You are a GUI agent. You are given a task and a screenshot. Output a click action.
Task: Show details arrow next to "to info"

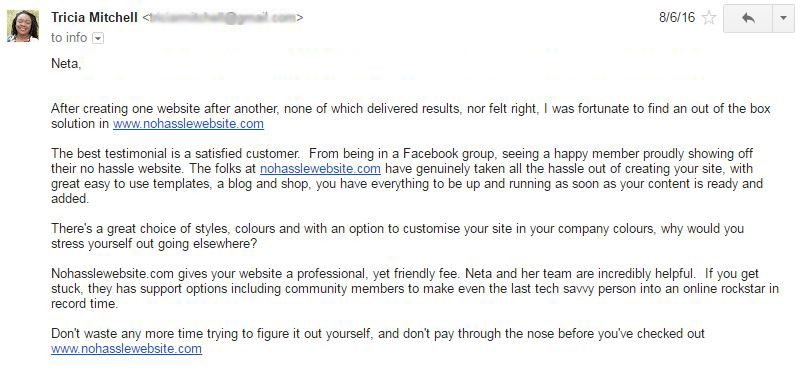pos(98,38)
